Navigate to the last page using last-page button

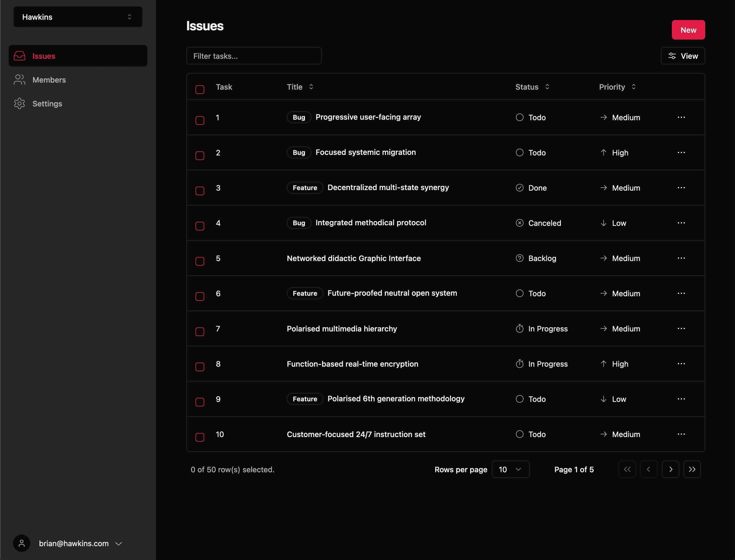pyautogui.click(x=693, y=469)
